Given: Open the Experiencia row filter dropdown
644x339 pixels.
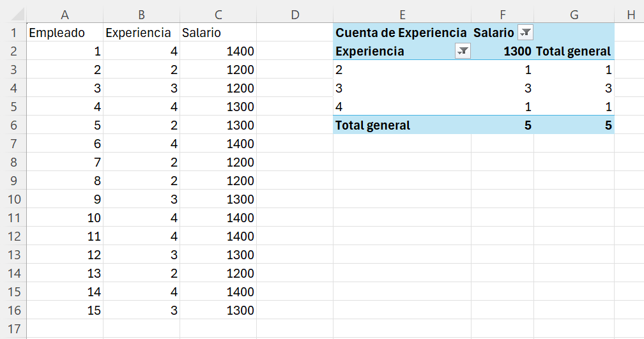Looking at the screenshot, I should point(463,51).
